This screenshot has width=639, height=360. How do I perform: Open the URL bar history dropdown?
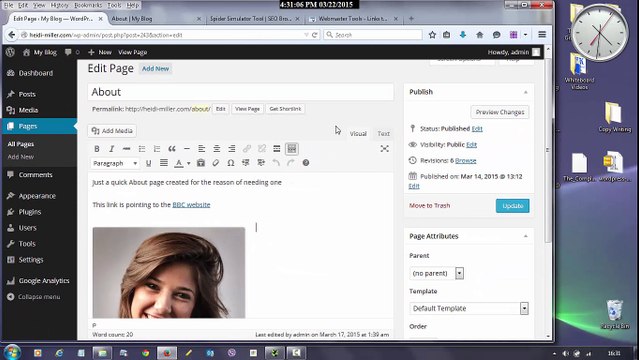point(306,35)
